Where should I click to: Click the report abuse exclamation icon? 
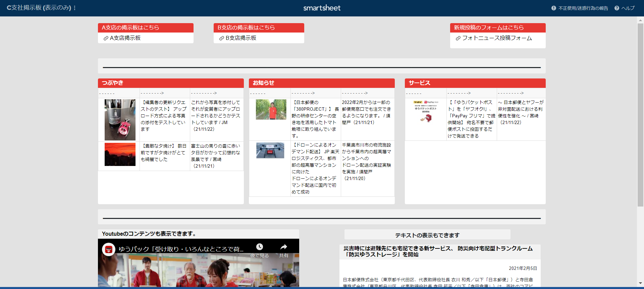click(554, 8)
